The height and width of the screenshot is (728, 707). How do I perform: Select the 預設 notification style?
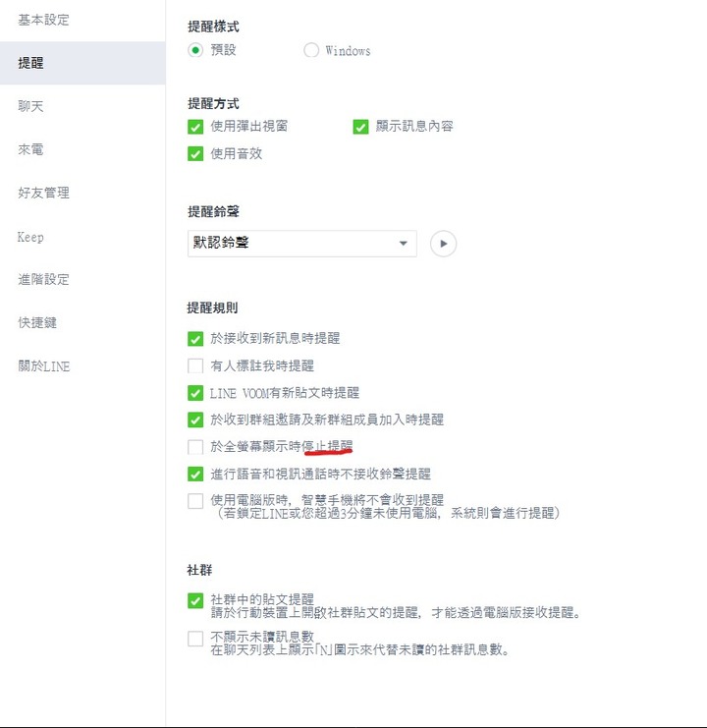click(x=195, y=50)
